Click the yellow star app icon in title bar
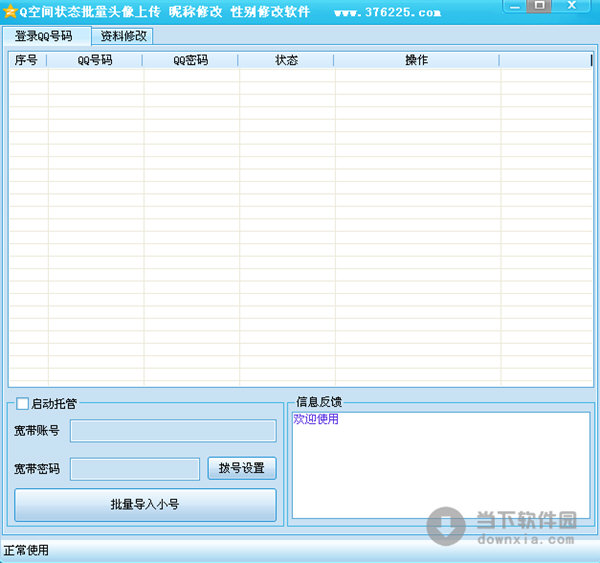Screen dimensions: 600x563 (10, 13)
